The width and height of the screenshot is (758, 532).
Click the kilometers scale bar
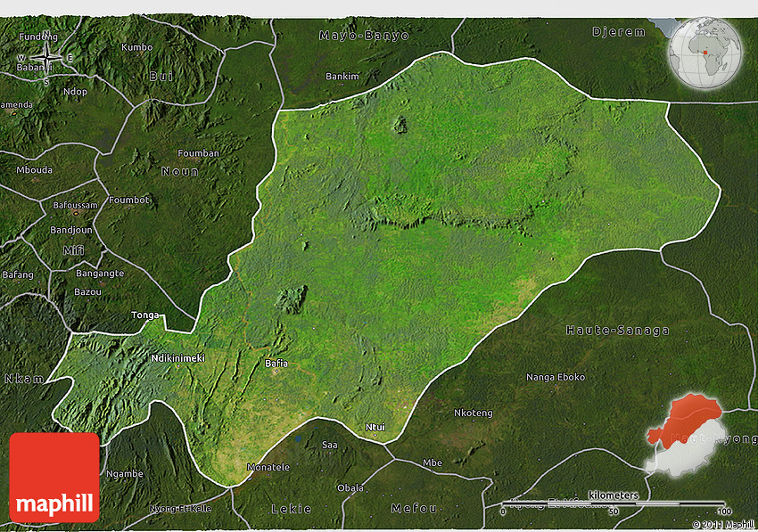(x=614, y=503)
